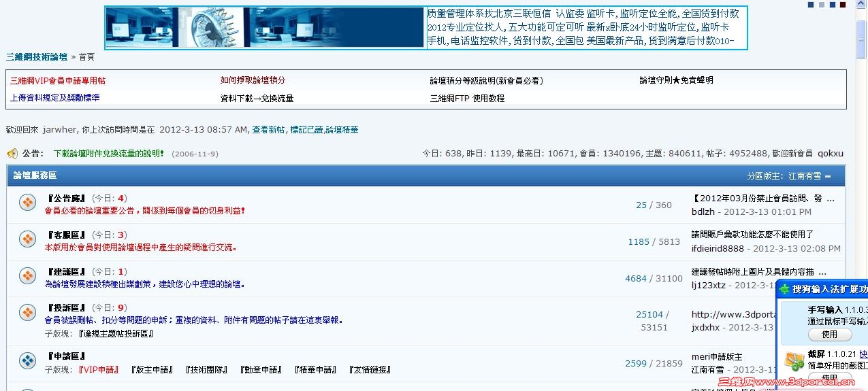The width and height of the screenshot is (868, 391).
Task: Click 論壇精華 link
Action: point(342,129)
